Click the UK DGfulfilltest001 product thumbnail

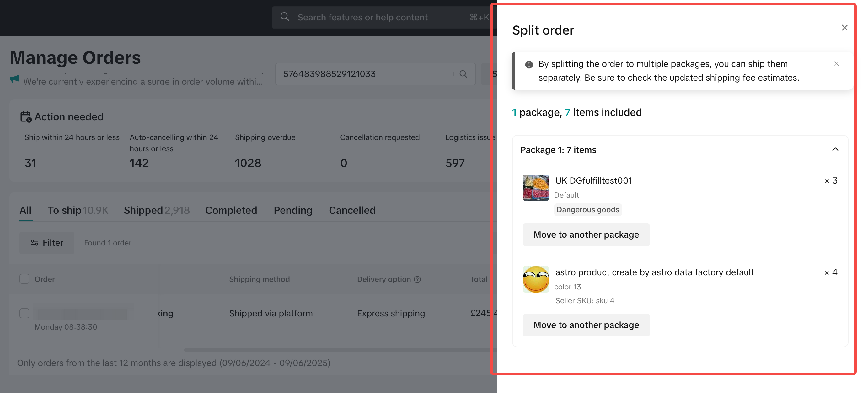535,188
